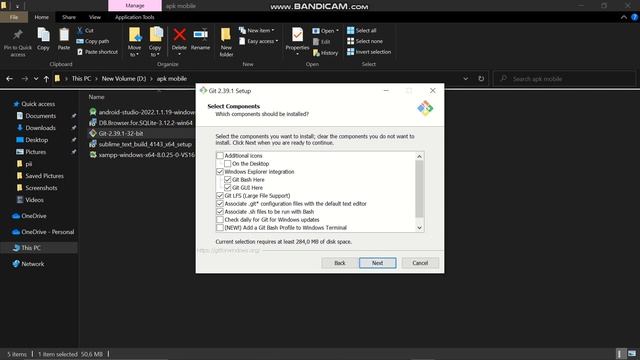The width and height of the screenshot is (640, 360).
Task: Click the Up one level arrow
Action: [x=46, y=79]
